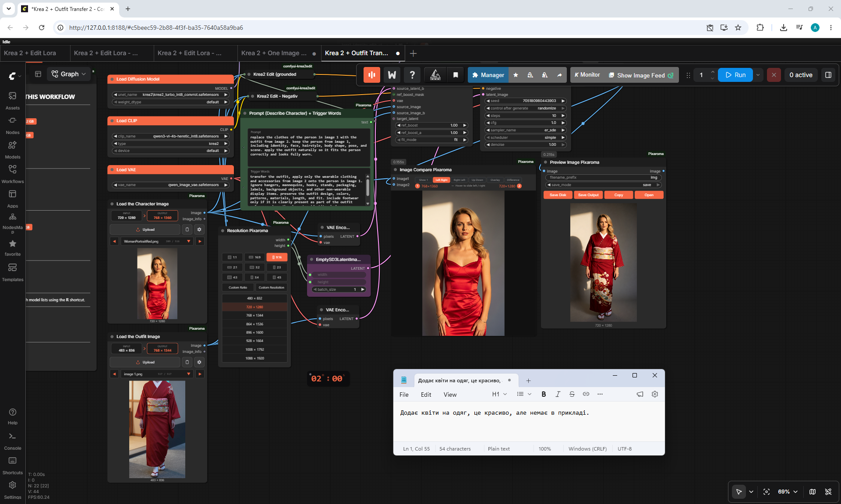The image size is (841, 504).
Task: Open the Templates sidebar panel
Action: tap(13, 272)
